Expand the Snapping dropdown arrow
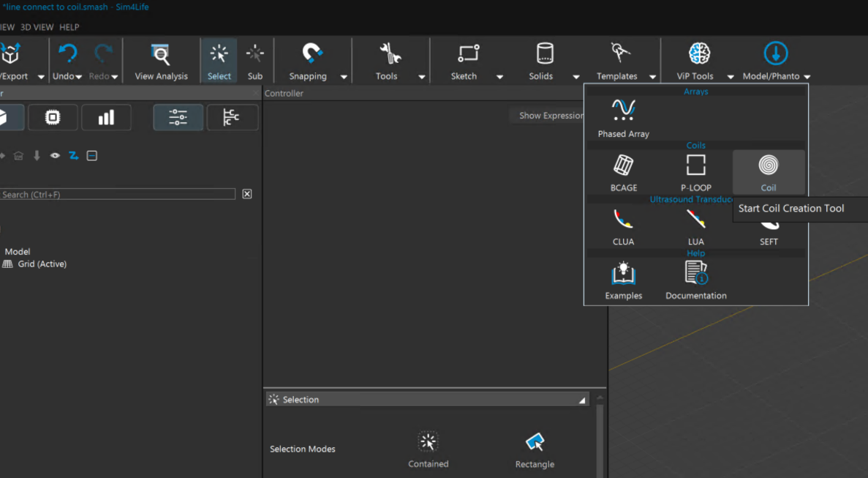The height and width of the screenshot is (478, 868). 344,77
